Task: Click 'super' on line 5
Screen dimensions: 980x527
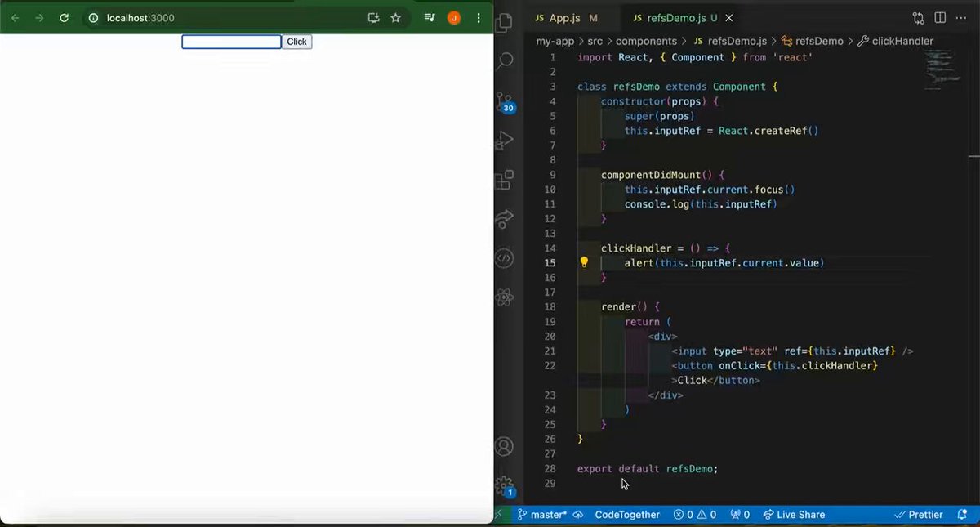Action: [x=639, y=116]
